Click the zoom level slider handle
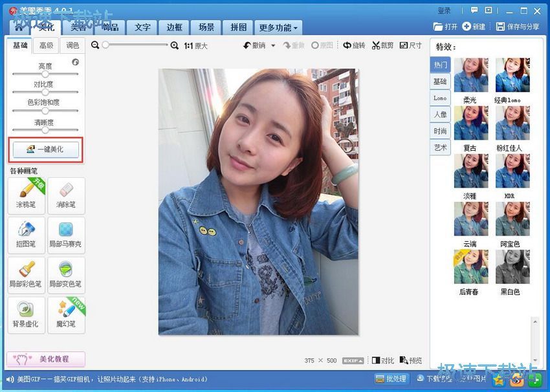This screenshot has height=392, width=550. tap(105, 45)
